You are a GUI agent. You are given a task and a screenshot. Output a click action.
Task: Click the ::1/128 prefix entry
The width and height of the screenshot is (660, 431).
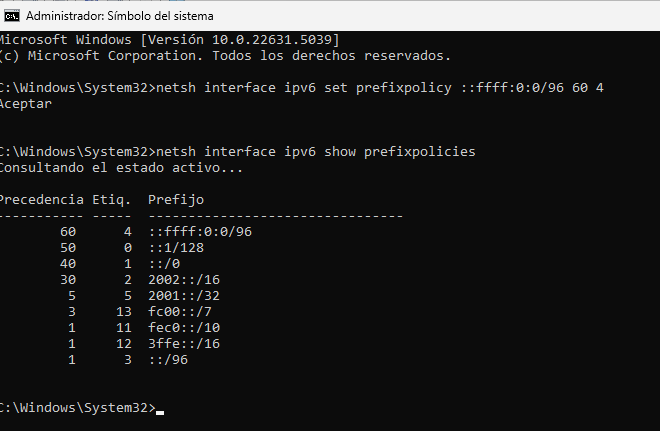(x=178, y=247)
